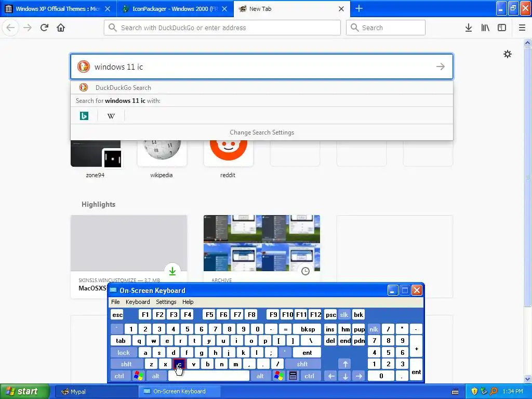The height and width of the screenshot is (399, 532).
Task: Toggle the right alt key
Action: coord(260,376)
